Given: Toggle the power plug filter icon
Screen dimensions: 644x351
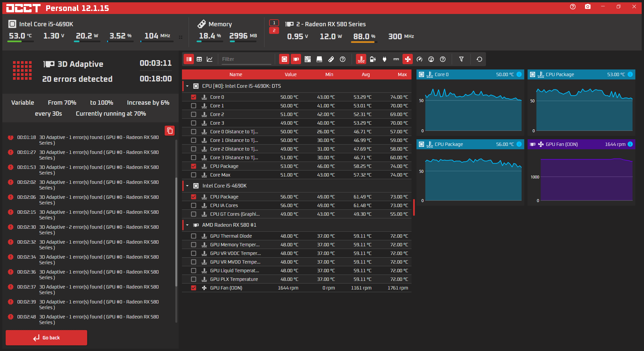Looking at the screenshot, I should point(385,59).
